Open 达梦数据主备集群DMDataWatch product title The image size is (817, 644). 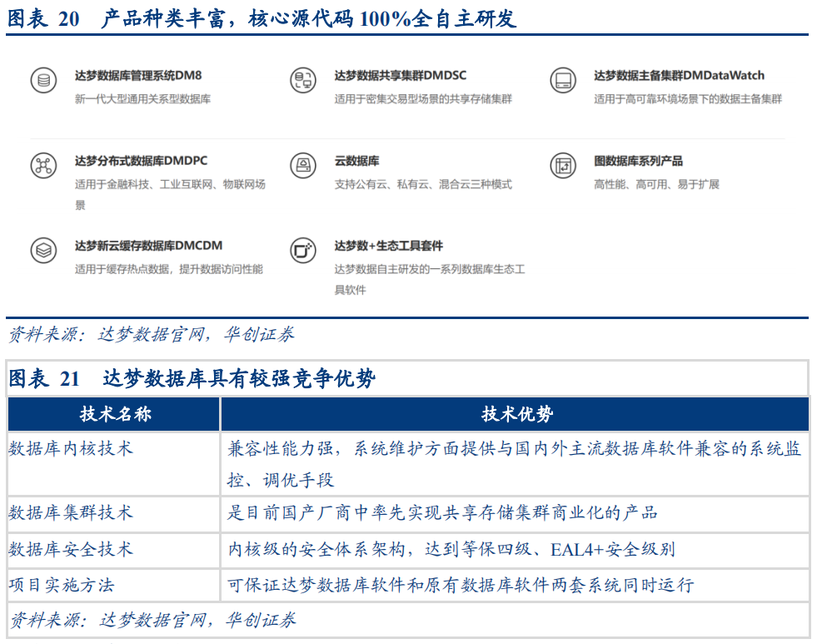pos(679,76)
